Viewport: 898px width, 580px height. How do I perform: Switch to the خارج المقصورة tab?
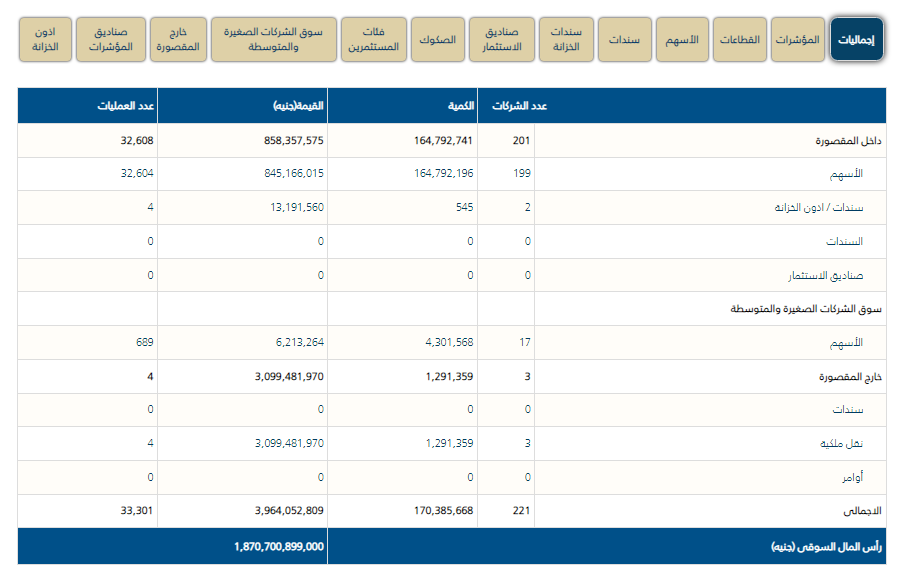pos(179,39)
